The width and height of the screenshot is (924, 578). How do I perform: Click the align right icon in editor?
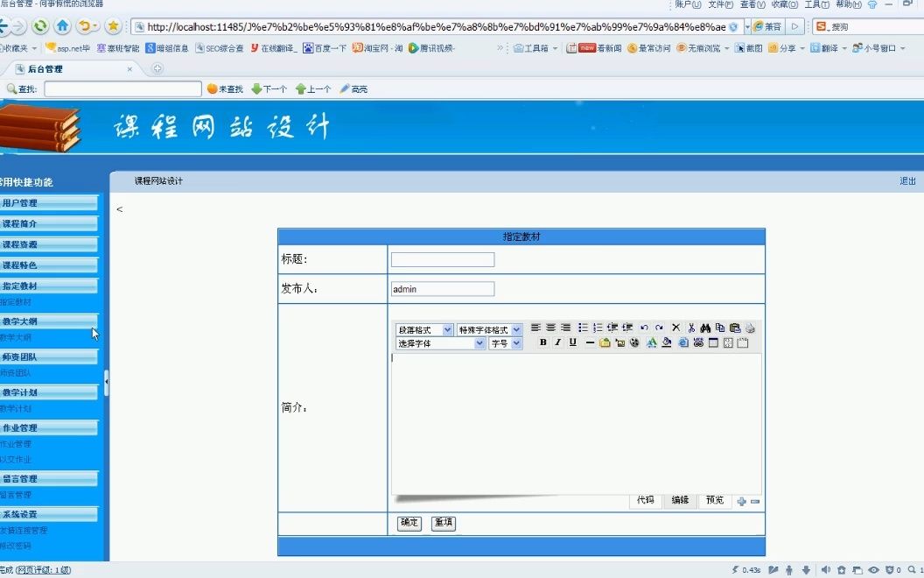coord(566,328)
